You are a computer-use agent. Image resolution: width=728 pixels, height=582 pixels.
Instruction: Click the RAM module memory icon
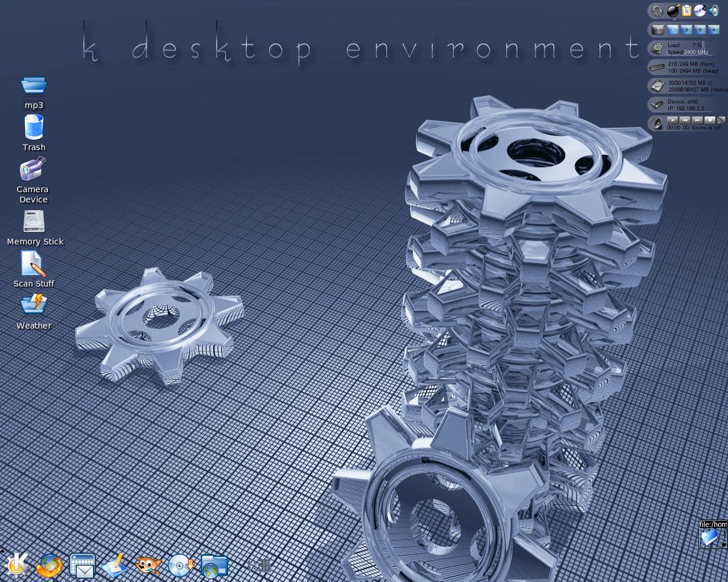point(657,67)
